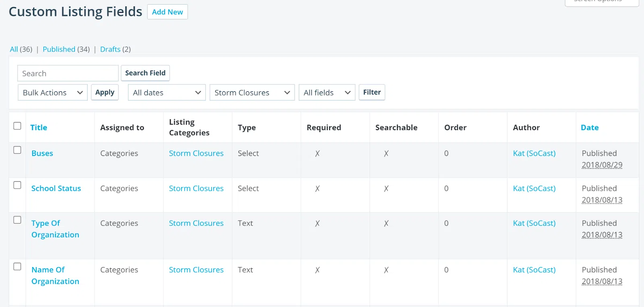Viewport: 644px width, 307px height.
Task: Toggle the select-all checkbox in header
Action: click(17, 126)
